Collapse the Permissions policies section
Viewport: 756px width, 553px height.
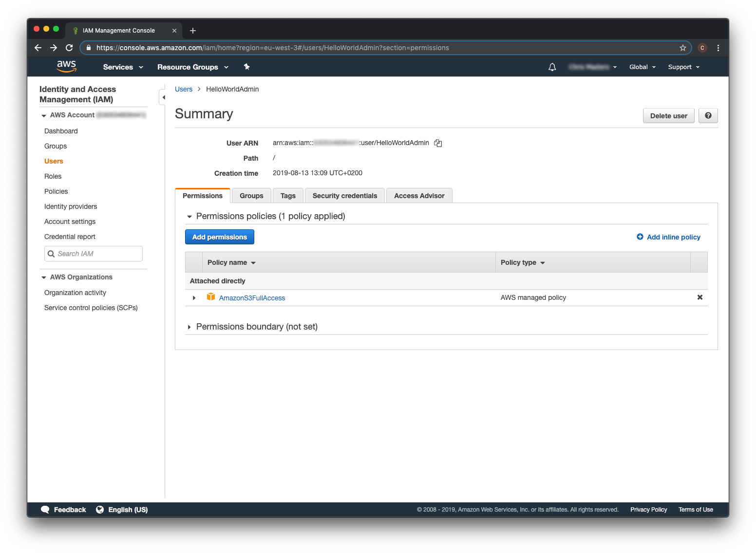pyautogui.click(x=189, y=217)
